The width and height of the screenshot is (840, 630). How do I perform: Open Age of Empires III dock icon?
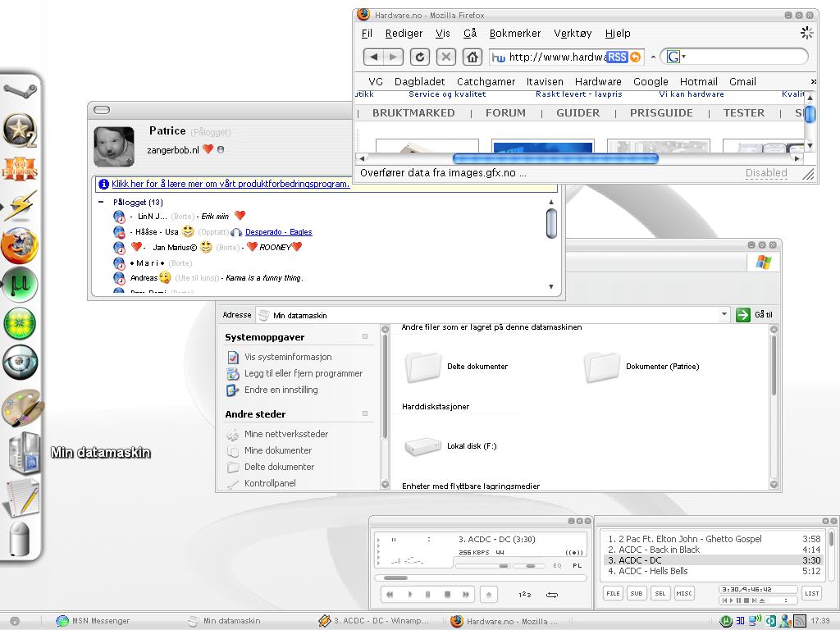tap(20, 169)
